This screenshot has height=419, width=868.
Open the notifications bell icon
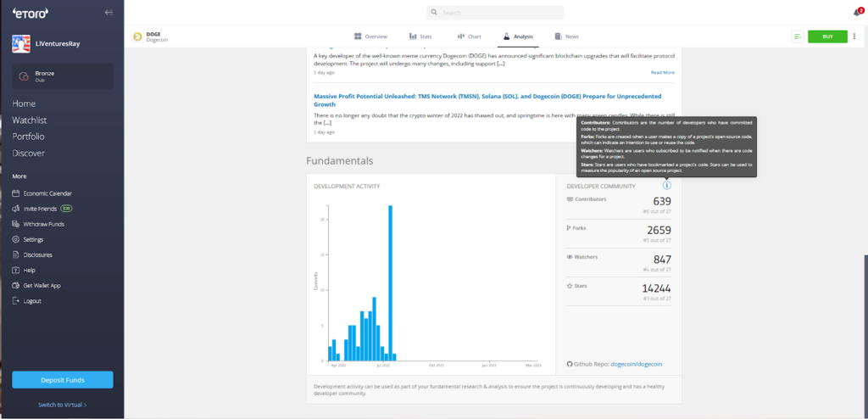click(857, 13)
